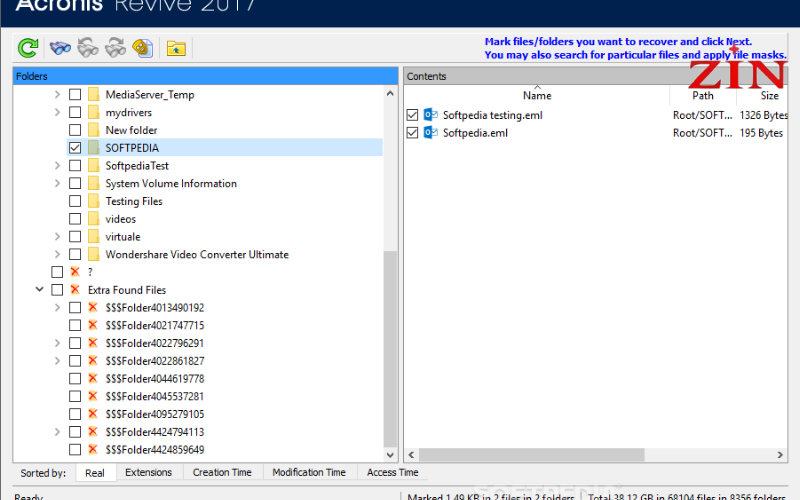Screen dimensions: 800x500
Task: Click the System Volume Information folder icon
Action: [x=93, y=183]
